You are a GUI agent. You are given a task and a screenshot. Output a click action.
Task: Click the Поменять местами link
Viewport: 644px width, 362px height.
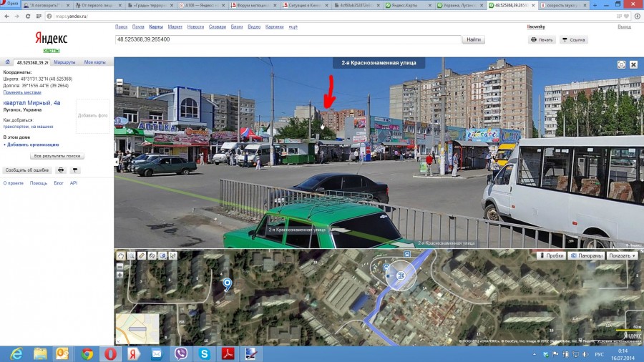click(x=22, y=92)
